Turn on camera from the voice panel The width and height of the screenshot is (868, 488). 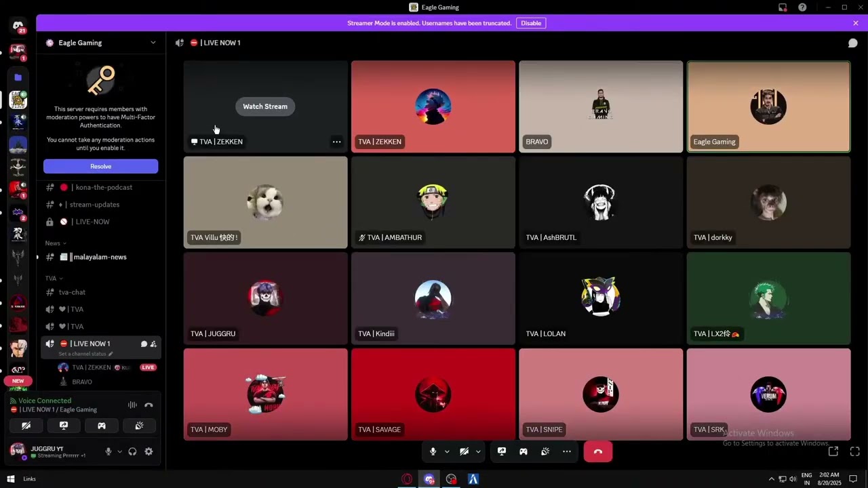point(26,426)
